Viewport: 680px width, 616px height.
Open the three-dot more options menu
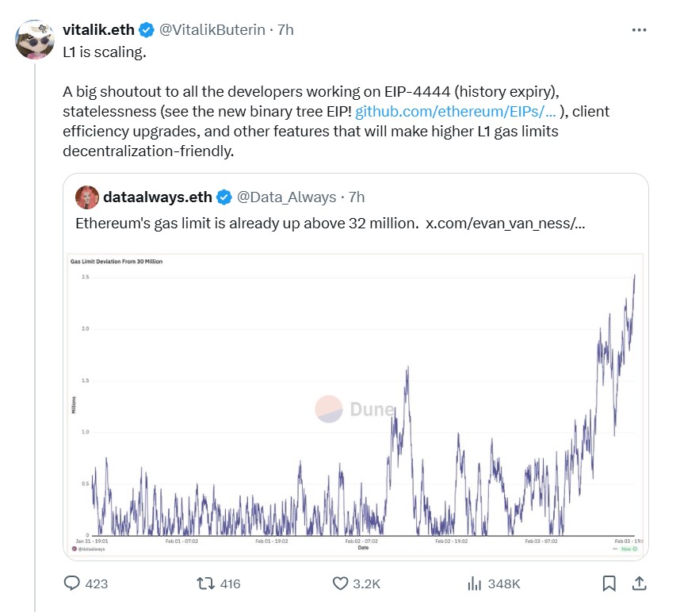click(x=639, y=29)
